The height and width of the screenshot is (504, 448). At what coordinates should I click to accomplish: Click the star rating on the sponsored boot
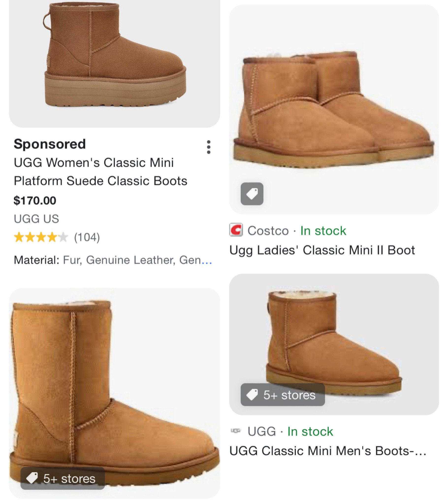click(x=41, y=237)
